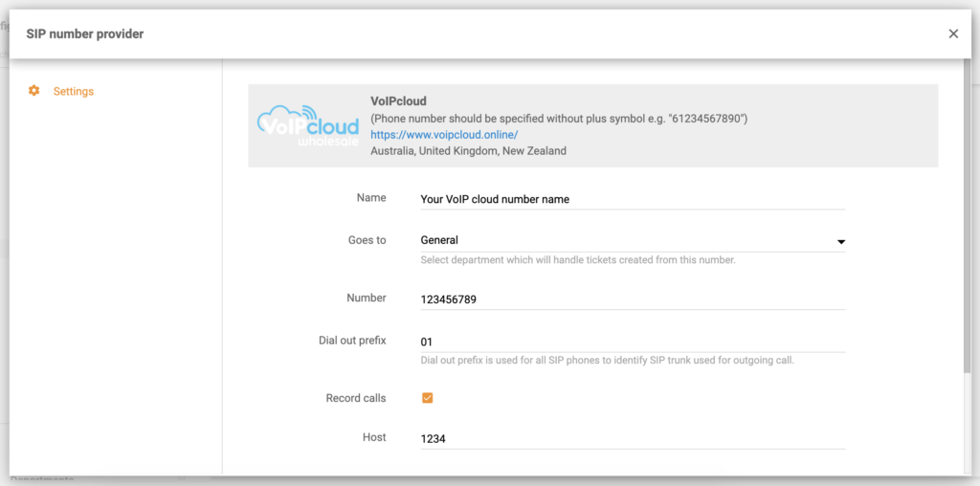Click the "Record calls" label text
The image size is (980, 486).
(355, 398)
